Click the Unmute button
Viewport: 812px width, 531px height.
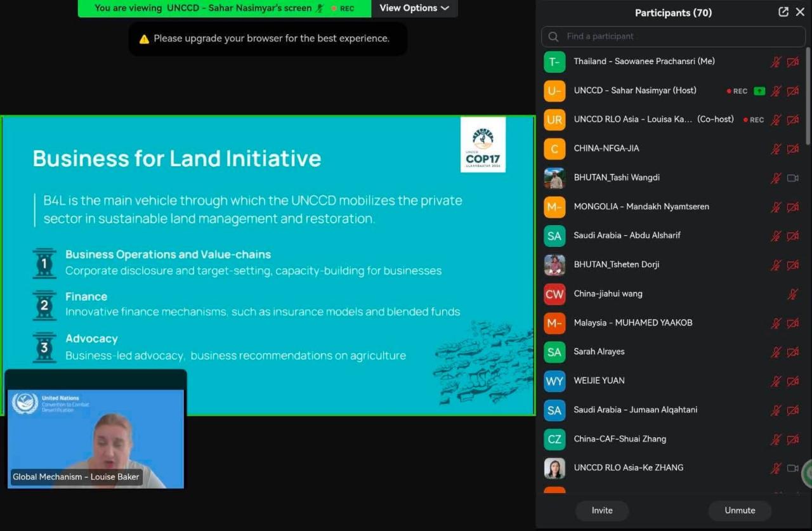740,511
